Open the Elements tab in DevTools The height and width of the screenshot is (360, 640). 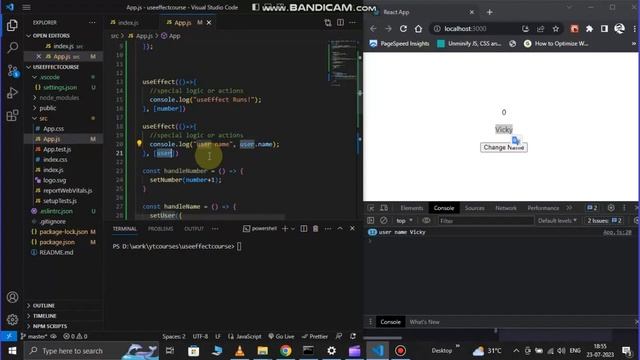tap(411, 208)
